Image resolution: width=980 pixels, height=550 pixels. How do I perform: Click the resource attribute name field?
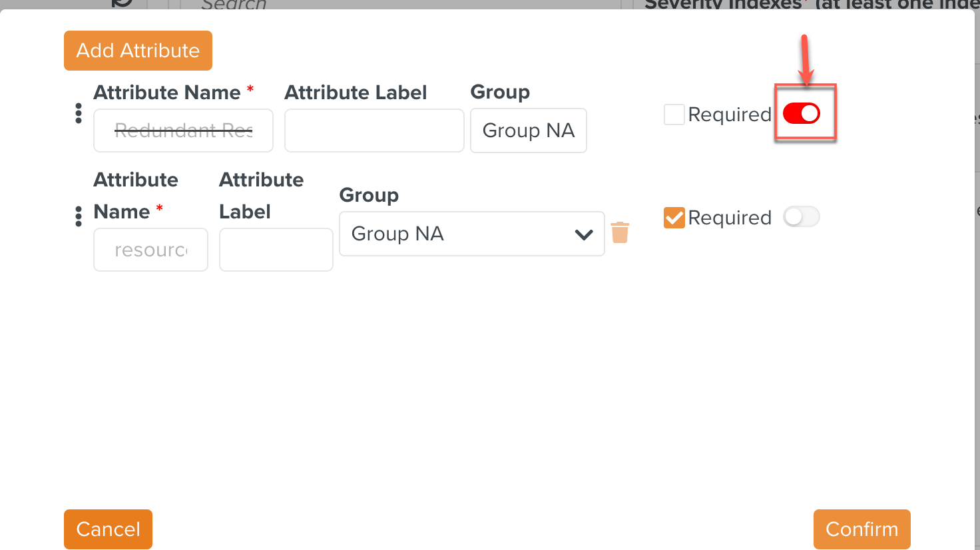(x=150, y=250)
